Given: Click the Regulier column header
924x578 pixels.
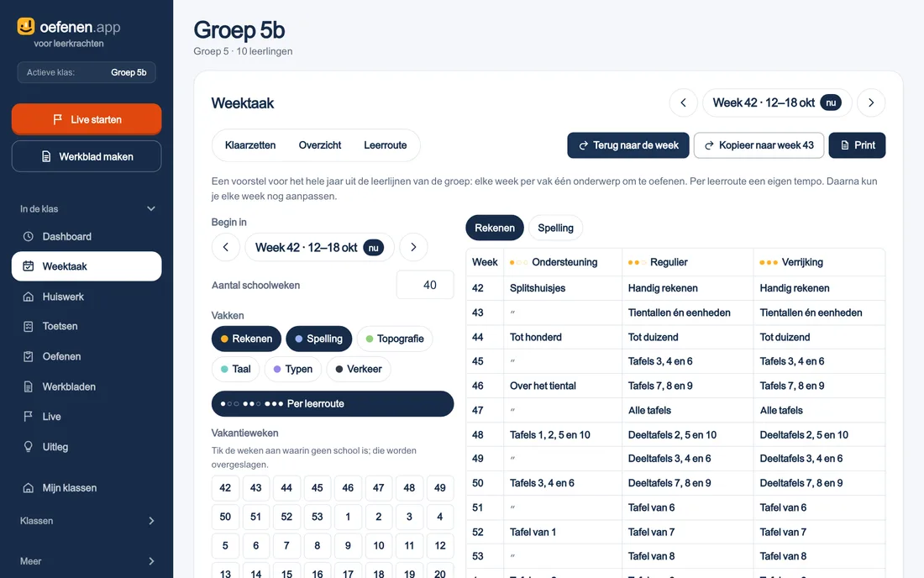Looking at the screenshot, I should pyautogui.click(x=688, y=262).
